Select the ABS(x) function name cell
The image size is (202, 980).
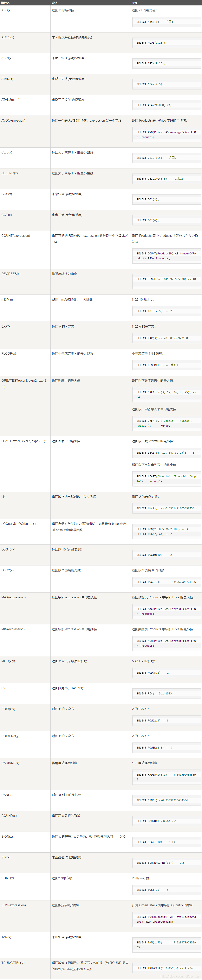point(6,10)
